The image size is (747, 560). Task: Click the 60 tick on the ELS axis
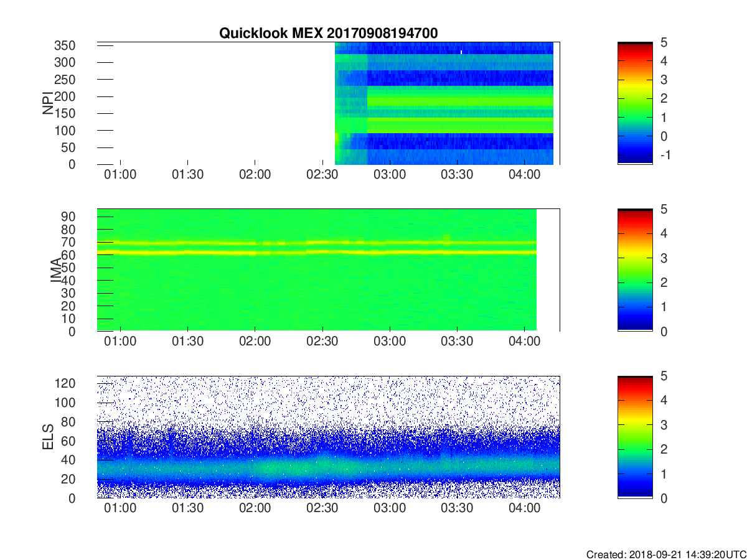pos(68,441)
